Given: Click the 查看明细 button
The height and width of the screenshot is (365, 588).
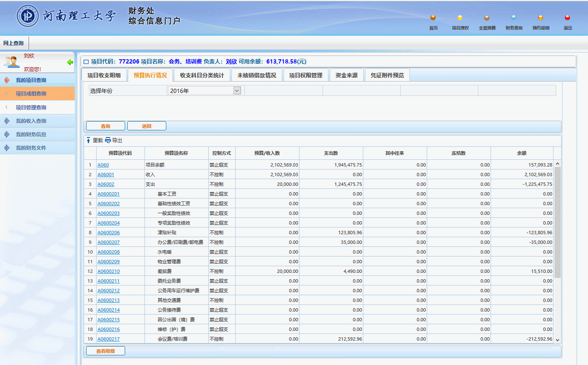Looking at the screenshot, I should (105, 351).
